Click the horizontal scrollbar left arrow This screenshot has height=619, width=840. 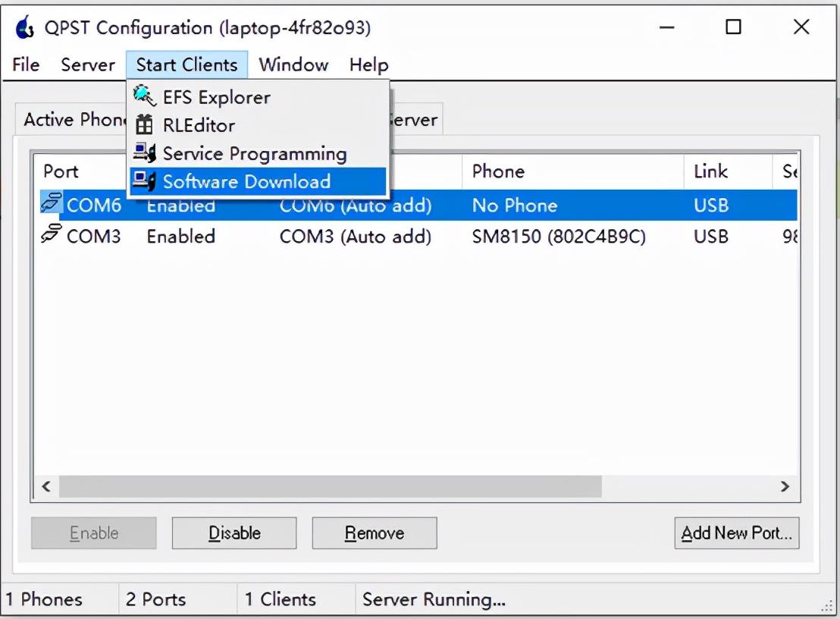click(46, 486)
